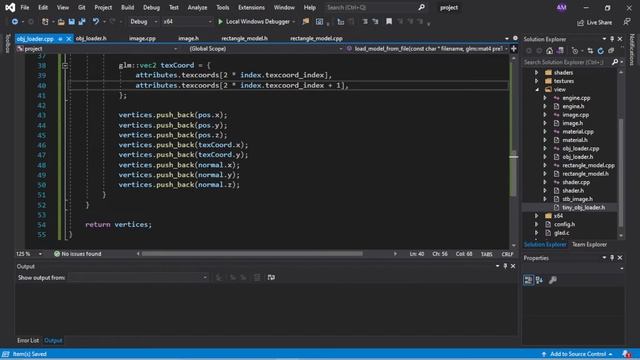
Task: Open the 125 % zoom dropdown
Action: pyautogui.click(x=29, y=254)
